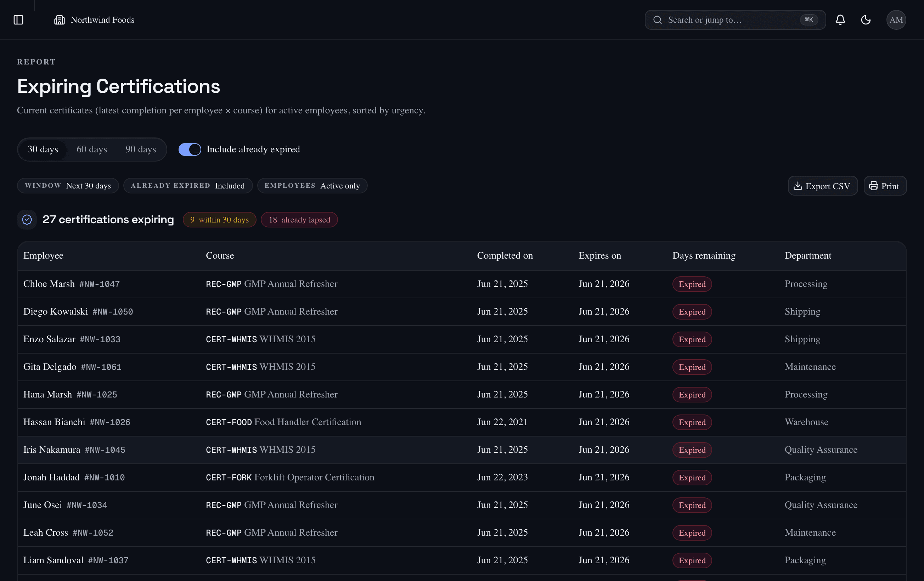Viewport: 924px width, 581px height.
Task: Click the Northwind Foods building icon
Action: 60,19
